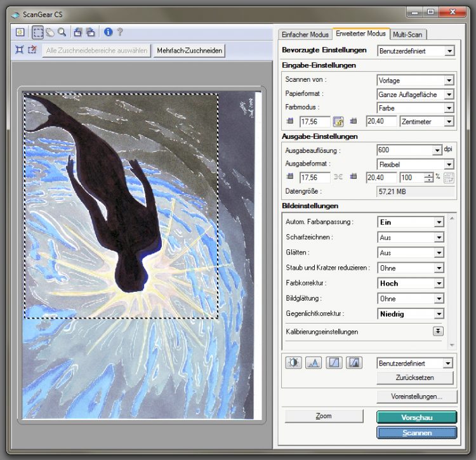
Task: Open the question mark help icon
Action: click(120, 32)
